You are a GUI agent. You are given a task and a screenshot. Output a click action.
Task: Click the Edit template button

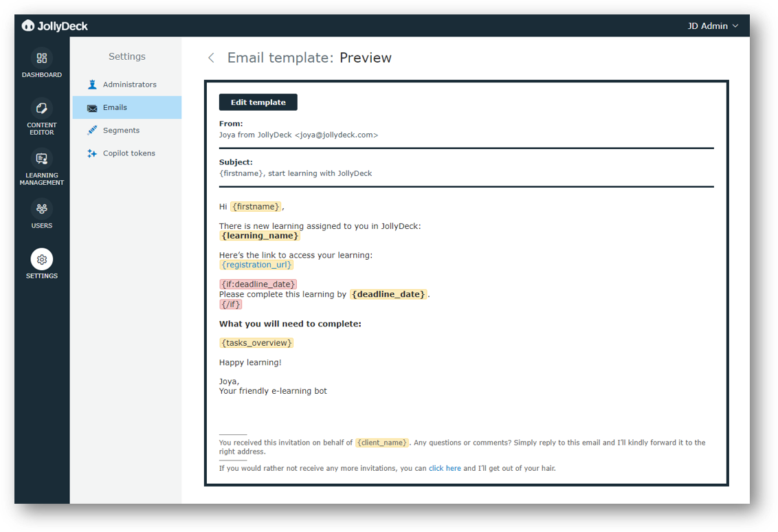click(x=258, y=102)
